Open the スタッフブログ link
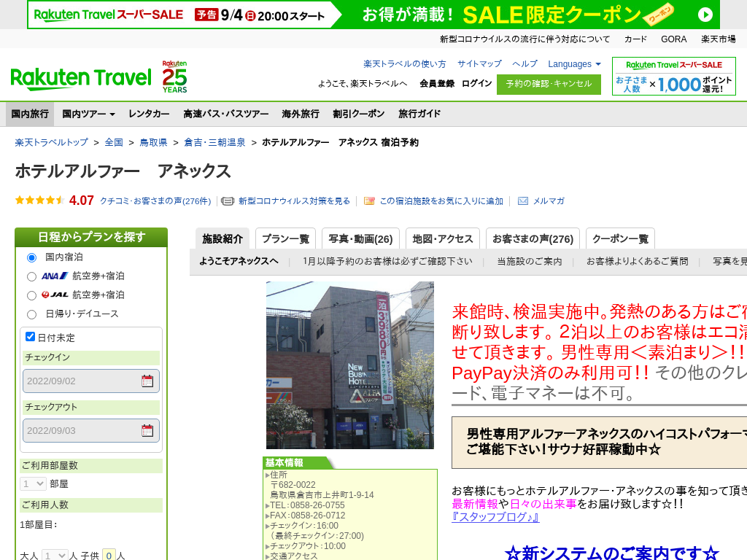Image resolution: width=747 pixels, height=560 pixels. [495, 517]
